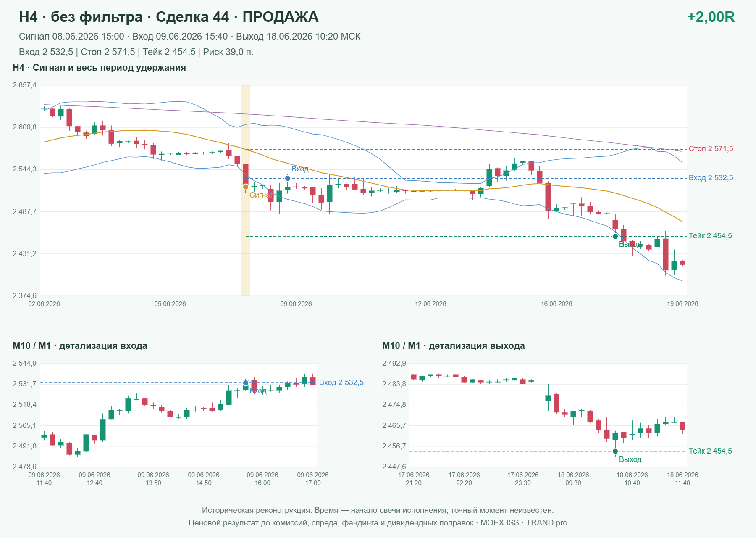The width and height of the screenshot is (756, 538).
Task: Click the 'Вход 2 532,5 | Стоп 2 571,5' parameters line
Action: pos(136,52)
